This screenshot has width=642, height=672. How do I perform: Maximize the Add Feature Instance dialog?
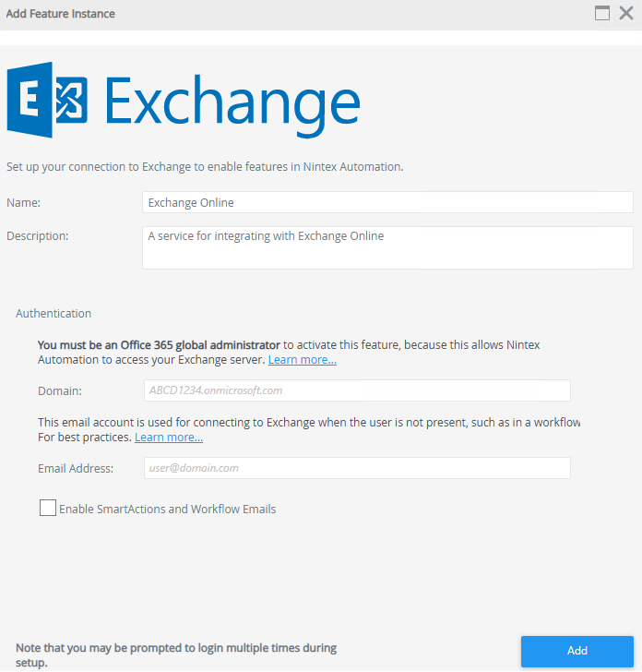(602, 13)
